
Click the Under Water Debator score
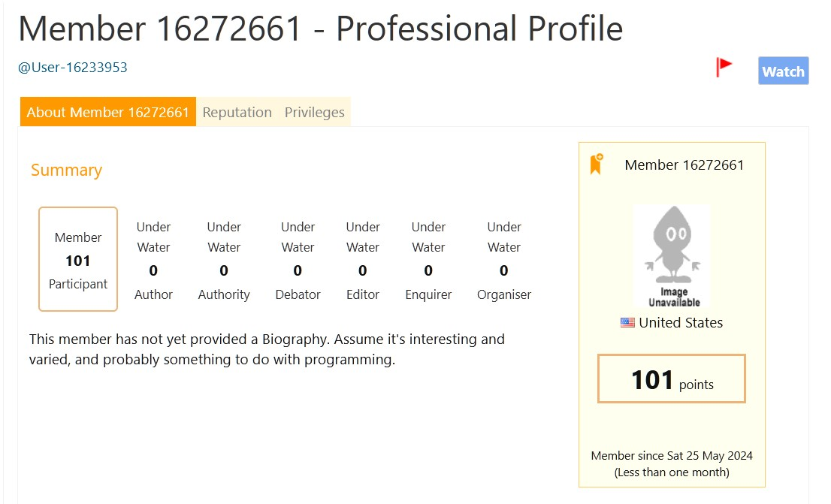click(x=298, y=260)
